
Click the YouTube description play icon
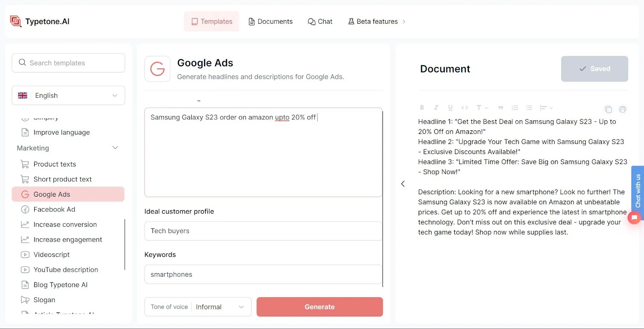tap(25, 269)
